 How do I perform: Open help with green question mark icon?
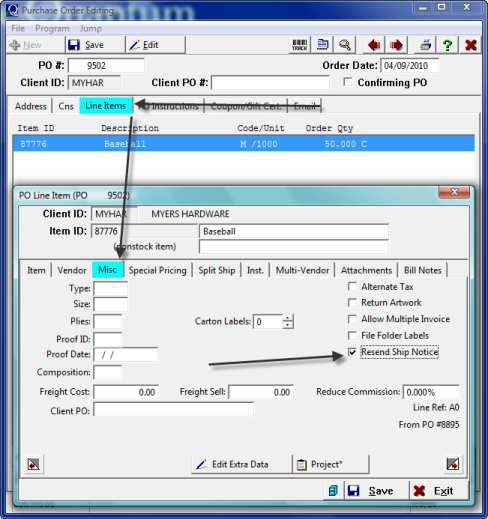(x=447, y=45)
